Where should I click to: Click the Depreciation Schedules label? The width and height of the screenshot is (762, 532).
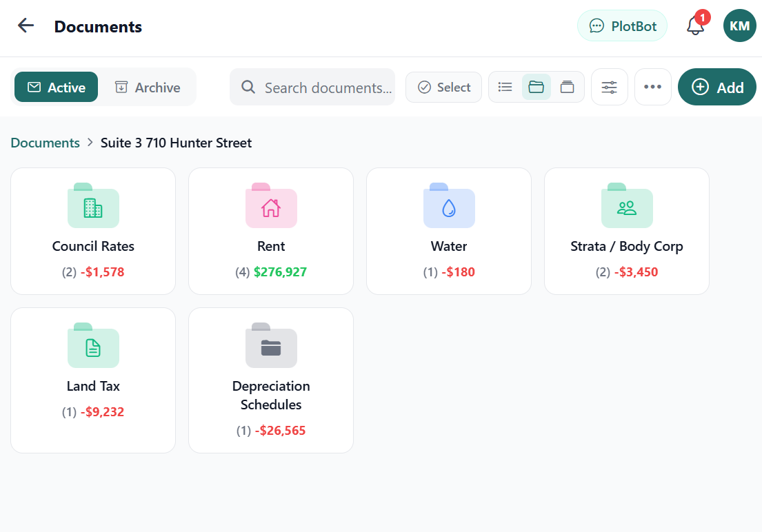click(x=271, y=396)
